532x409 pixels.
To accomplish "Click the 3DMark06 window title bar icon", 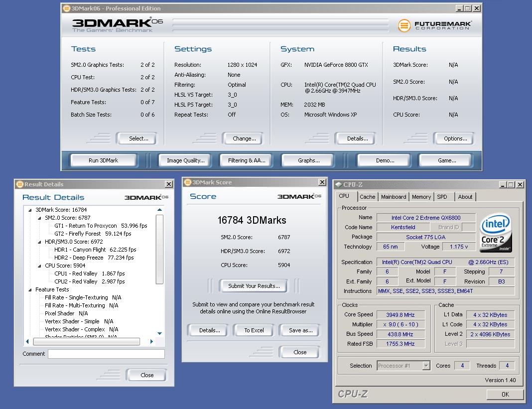I will 66,8.
